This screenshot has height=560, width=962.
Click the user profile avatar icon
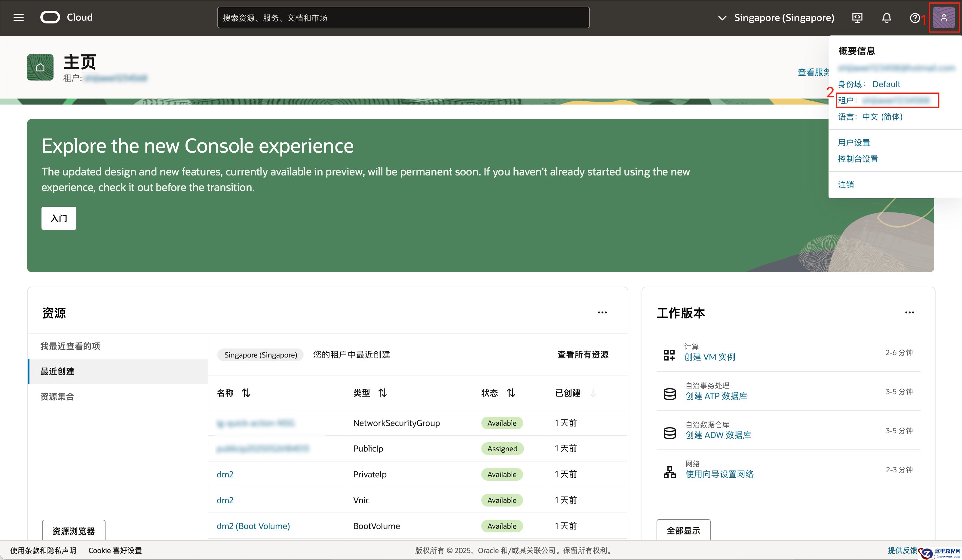click(944, 17)
